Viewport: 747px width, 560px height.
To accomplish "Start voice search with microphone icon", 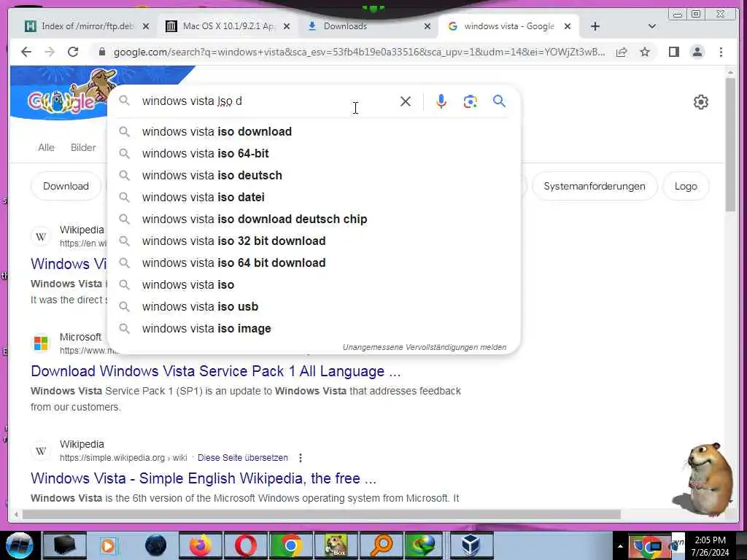I will (441, 101).
